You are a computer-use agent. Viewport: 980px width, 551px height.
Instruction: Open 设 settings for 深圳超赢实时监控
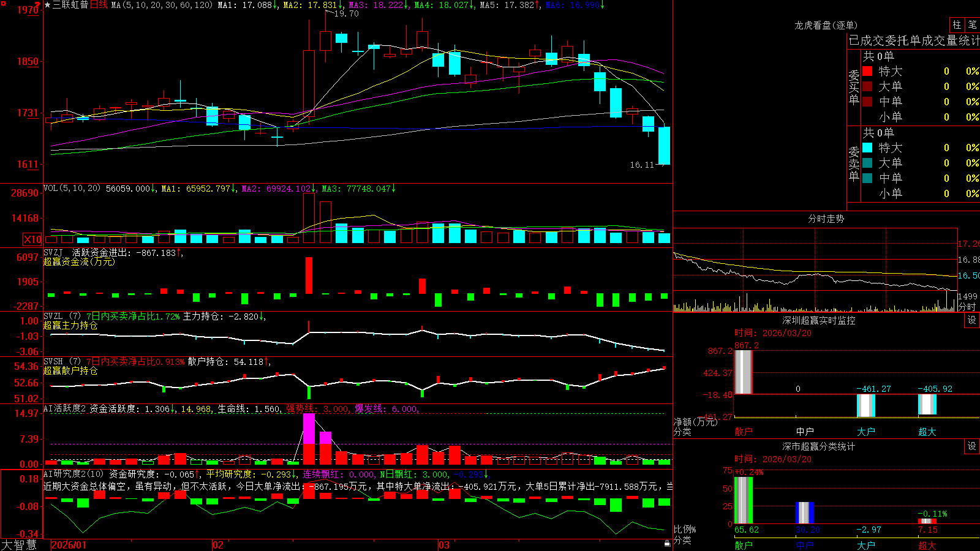[971, 320]
